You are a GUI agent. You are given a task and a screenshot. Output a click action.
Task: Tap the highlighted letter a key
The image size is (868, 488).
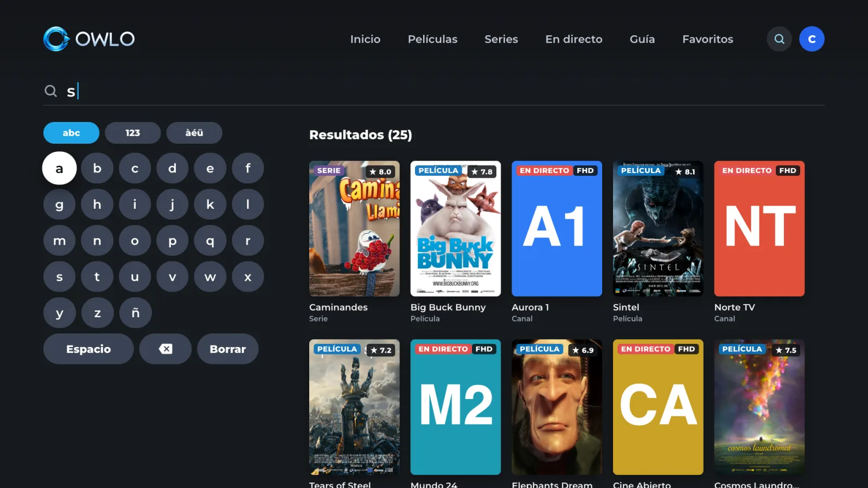click(60, 168)
